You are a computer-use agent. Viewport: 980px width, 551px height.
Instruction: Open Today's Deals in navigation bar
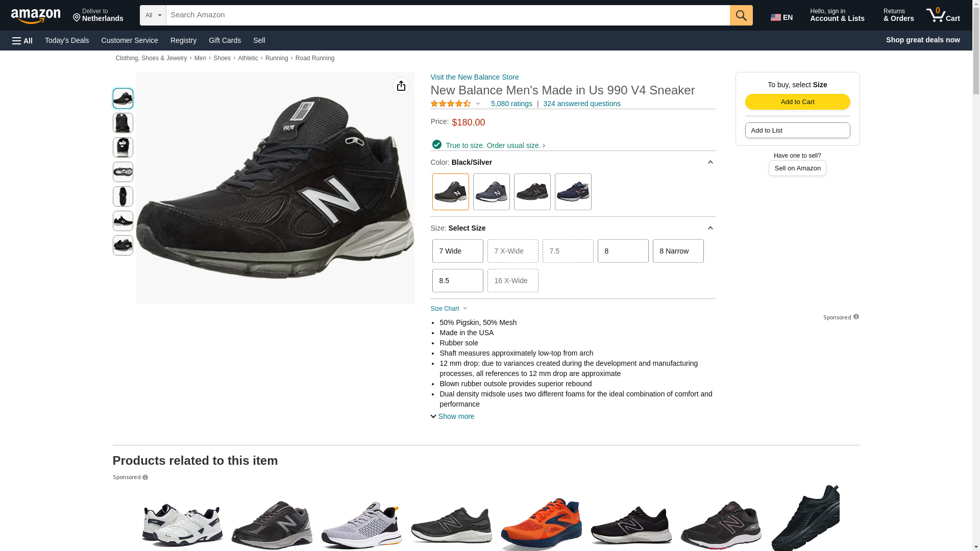pyautogui.click(x=67, y=40)
